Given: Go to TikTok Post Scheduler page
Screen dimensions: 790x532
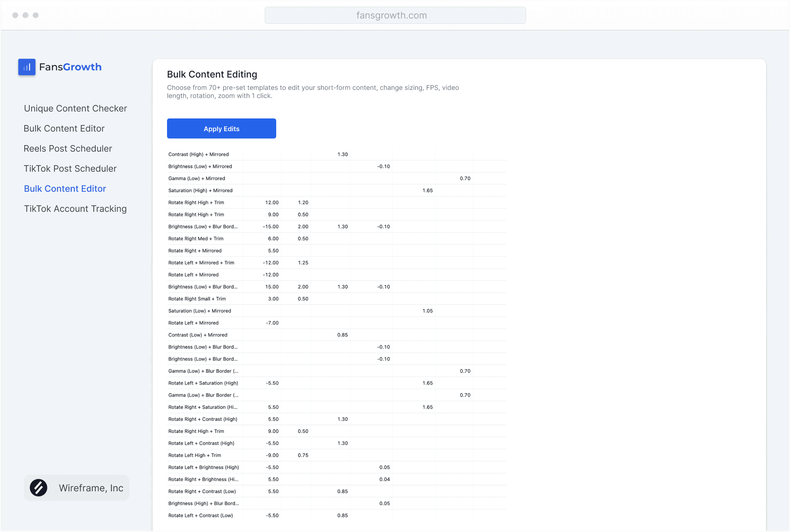Looking at the screenshot, I should click(x=70, y=169).
